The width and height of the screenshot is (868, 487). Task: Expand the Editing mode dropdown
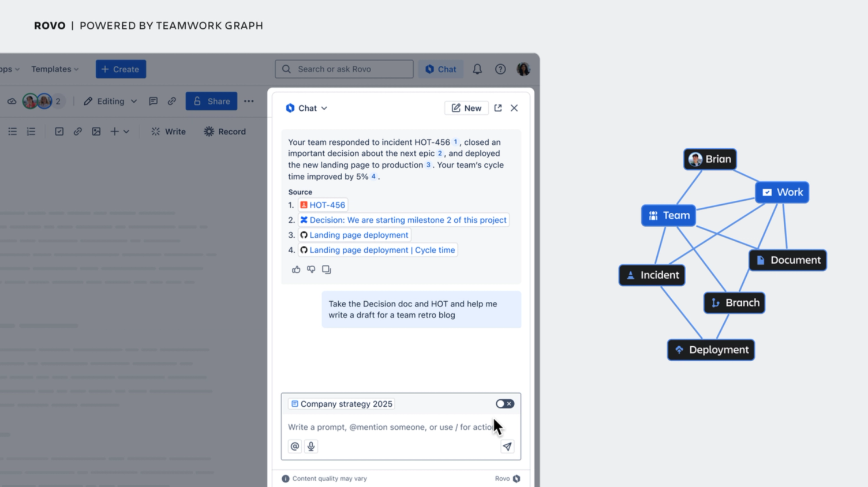point(110,101)
